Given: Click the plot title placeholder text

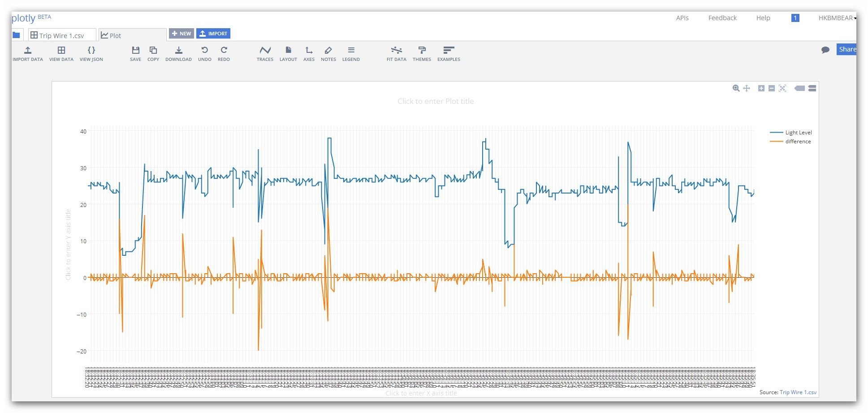Looking at the screenshot, I should point(435,101).
